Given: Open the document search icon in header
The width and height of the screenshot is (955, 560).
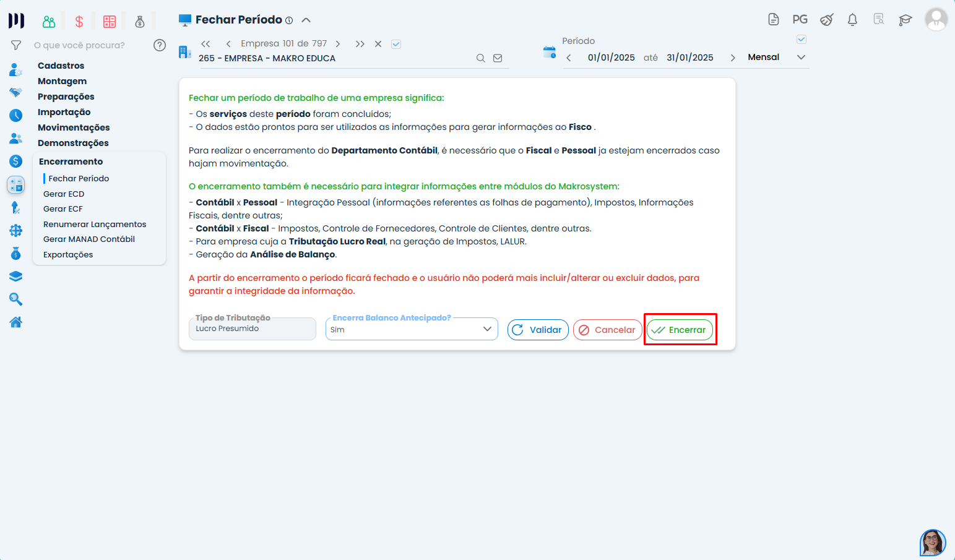Looking at the screenshot, I should tap(879, 19).
